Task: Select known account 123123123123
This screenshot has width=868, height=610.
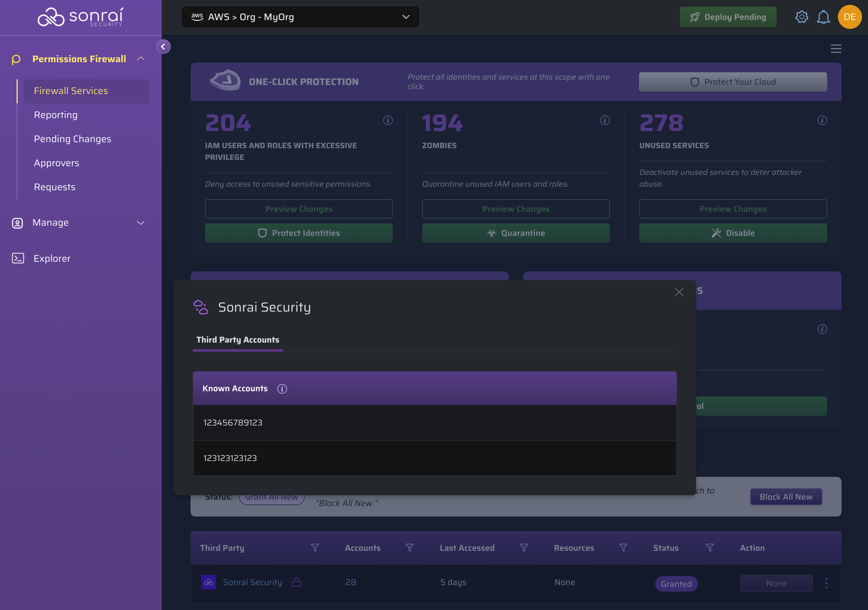Action: pos(434,458)
